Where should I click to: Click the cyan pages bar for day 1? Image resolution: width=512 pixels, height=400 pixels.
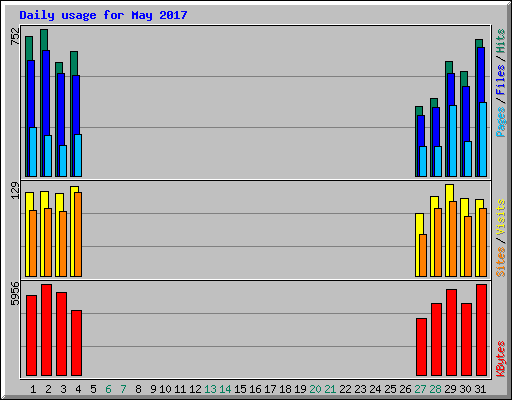pyautogui.click(x=33, y=152)
